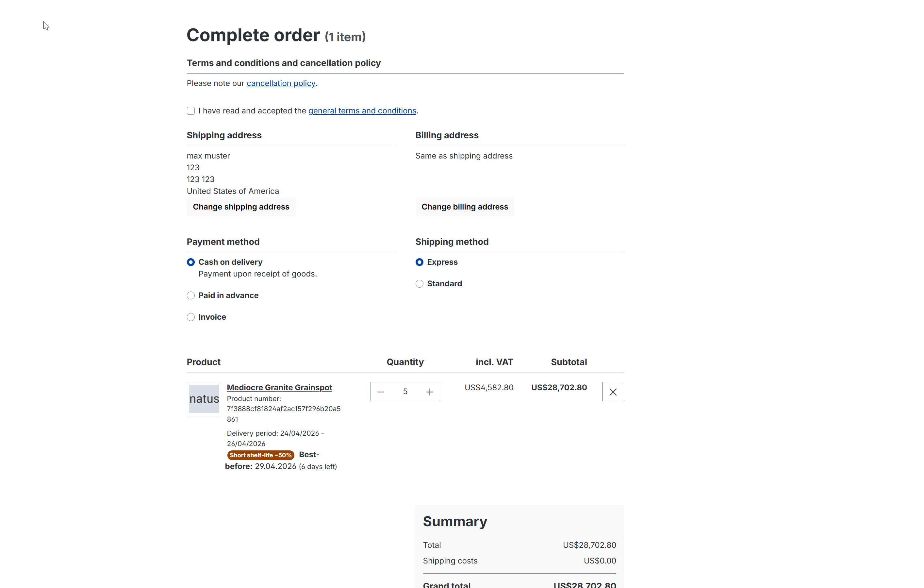
Task: Click the Invoice label text
Action: [x=212, y=317]
